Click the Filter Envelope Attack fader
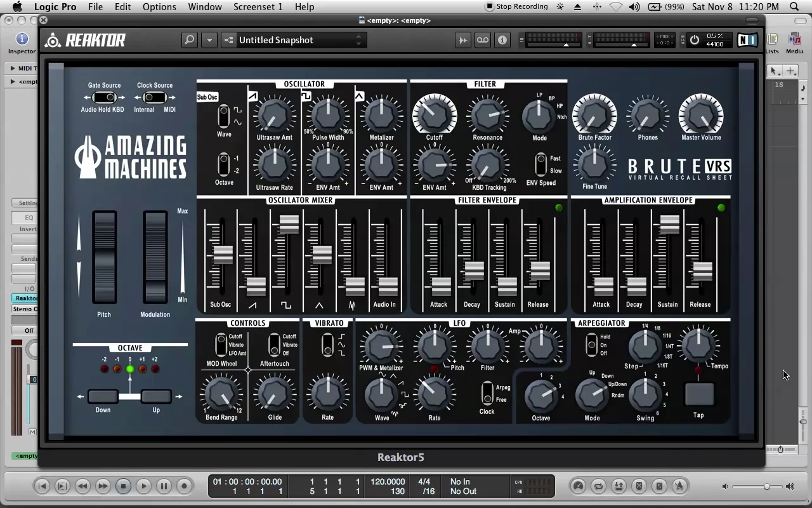Viewport: 812px width, 508px height. pyautogui.click(x=441, y=286)
